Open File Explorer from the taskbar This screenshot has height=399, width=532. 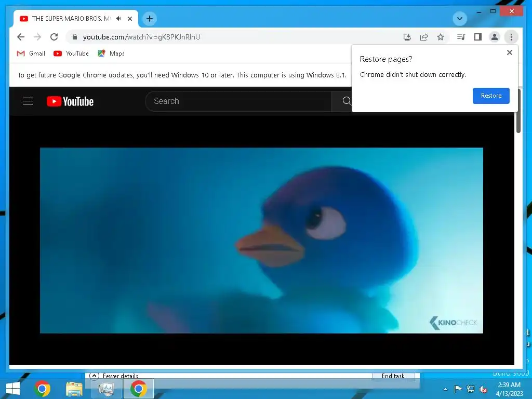74,389
